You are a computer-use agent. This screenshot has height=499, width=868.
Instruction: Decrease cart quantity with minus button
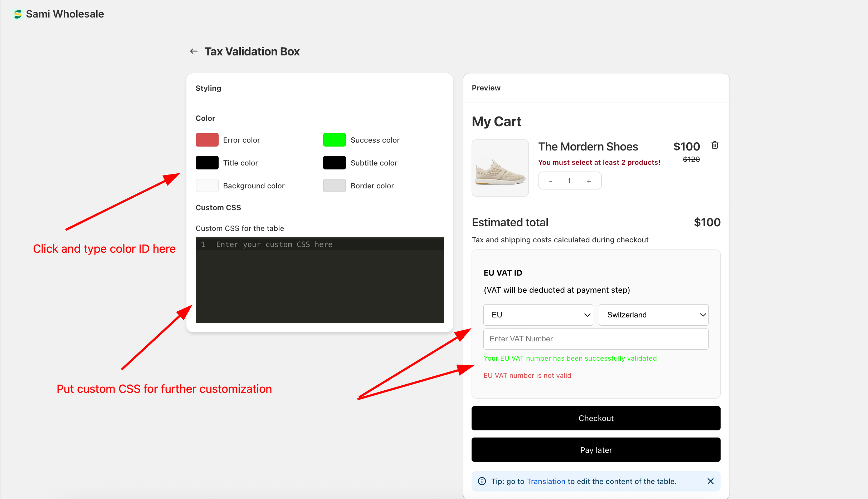click(550, 181)
